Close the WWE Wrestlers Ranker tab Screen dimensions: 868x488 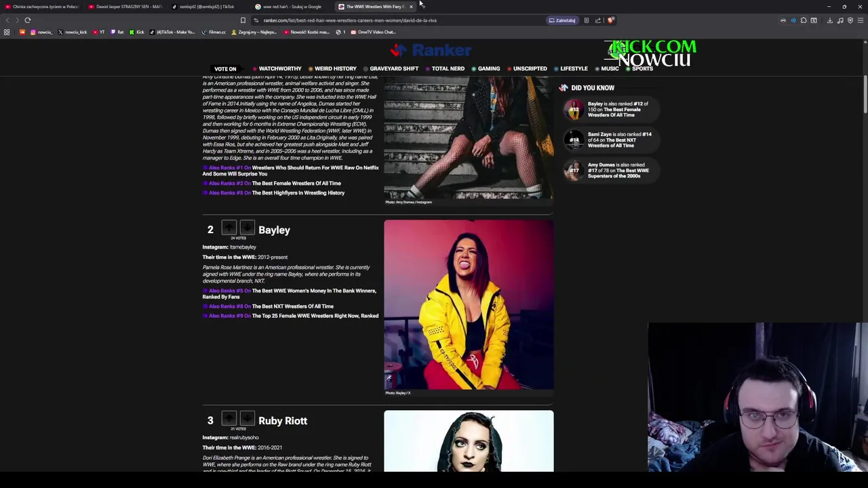tap(411, 7)
